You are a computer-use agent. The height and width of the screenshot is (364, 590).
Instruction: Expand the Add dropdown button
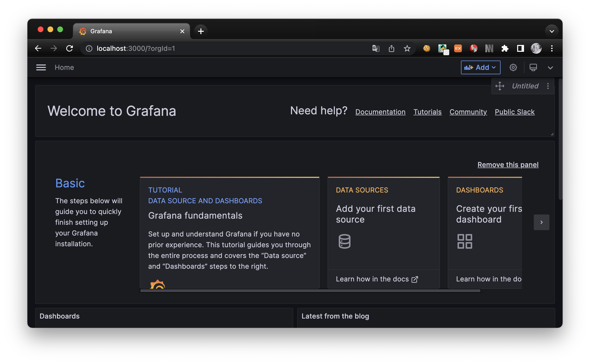click(x=481, y=67)
